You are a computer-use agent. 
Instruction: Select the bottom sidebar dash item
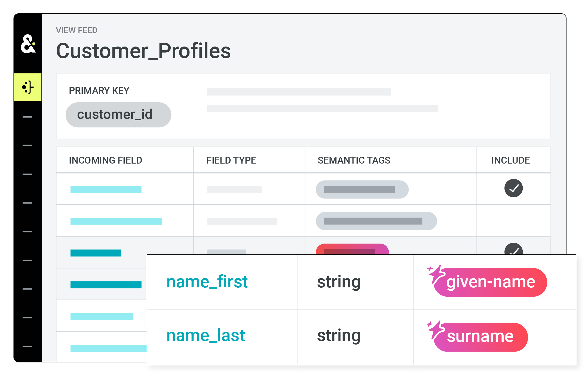(27, 346)
